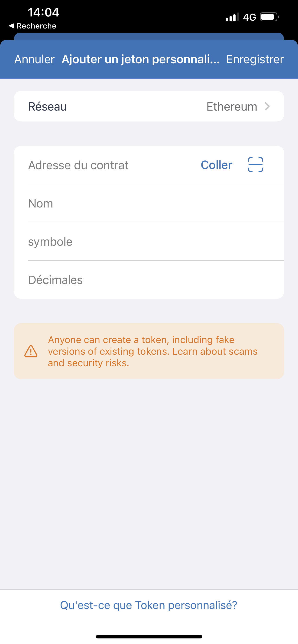This screenshot has width=298, height=644.
Task: Tap the cellular signal bars icon
Action: [x=232, y=17]
